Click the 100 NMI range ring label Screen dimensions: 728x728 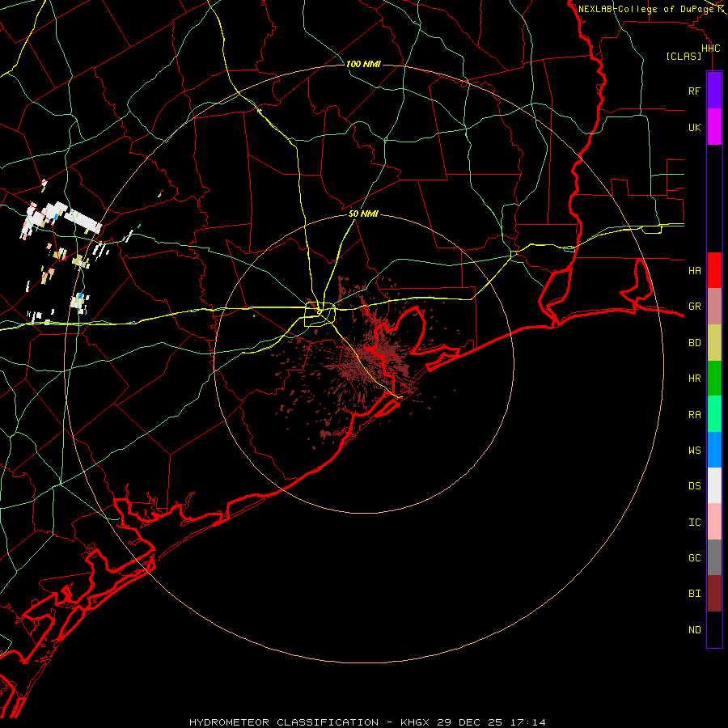tap(363, 64)
